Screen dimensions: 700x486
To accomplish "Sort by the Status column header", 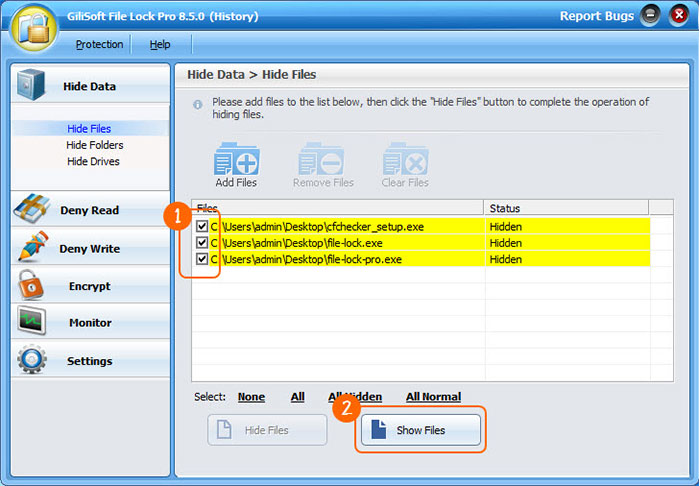I will [567, 208].
